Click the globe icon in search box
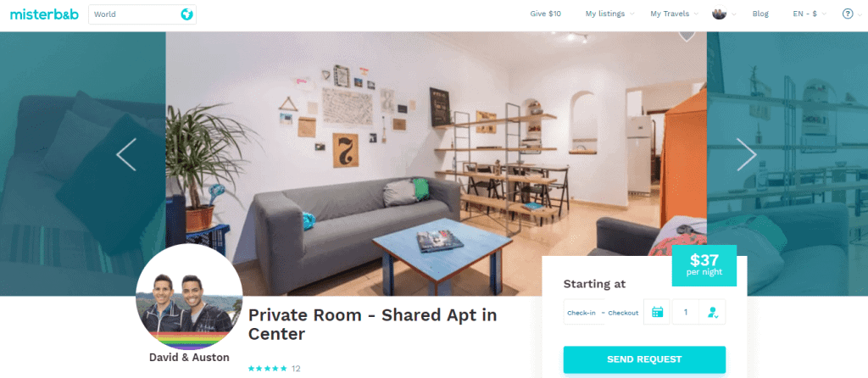 (187, 14)
